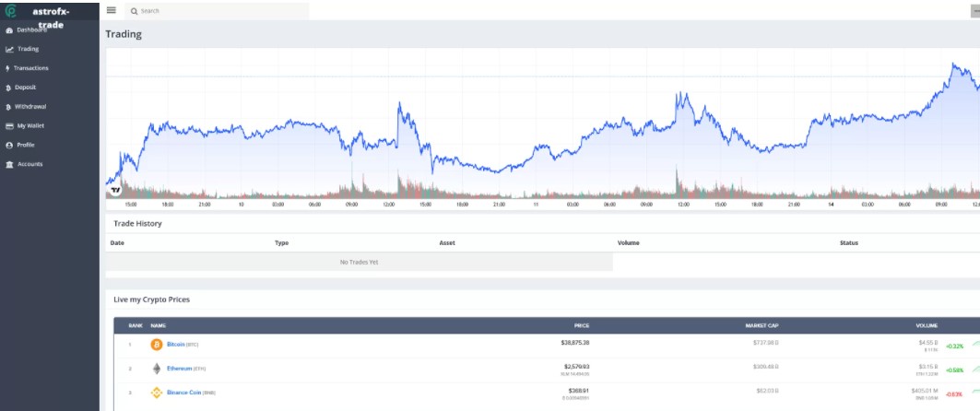Click the Binance Coin icon
Viewport: 980px width, 411px height.
[156, 393]
